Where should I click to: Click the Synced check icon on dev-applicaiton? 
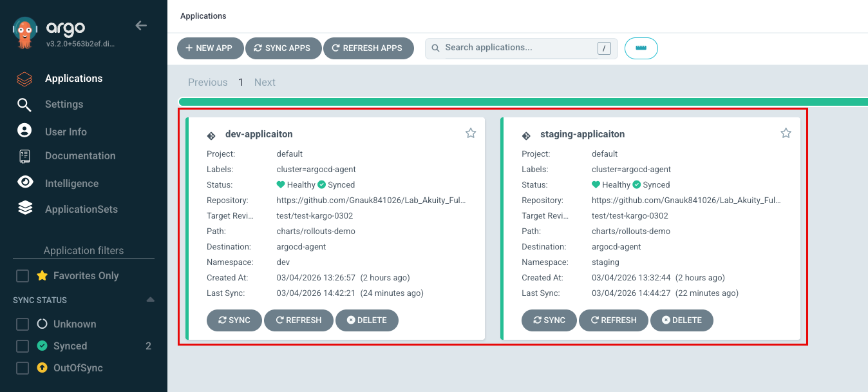tap(321, 184)
